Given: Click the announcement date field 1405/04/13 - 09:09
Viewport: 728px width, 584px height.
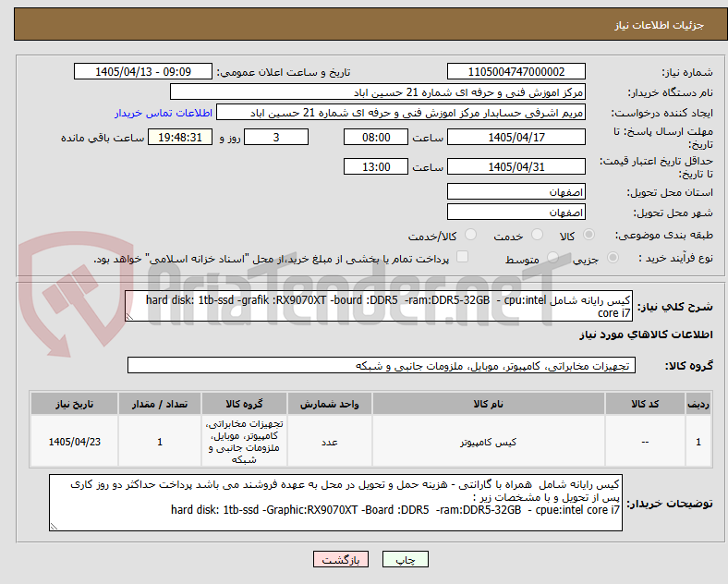Looking at the screenshot, I should [x=143, y=71].
